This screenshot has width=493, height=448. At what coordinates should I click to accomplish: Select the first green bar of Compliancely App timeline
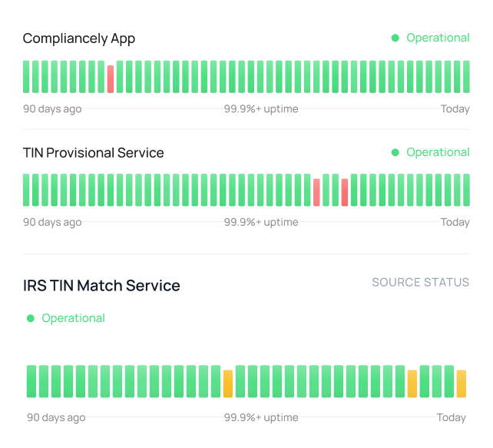27,77
